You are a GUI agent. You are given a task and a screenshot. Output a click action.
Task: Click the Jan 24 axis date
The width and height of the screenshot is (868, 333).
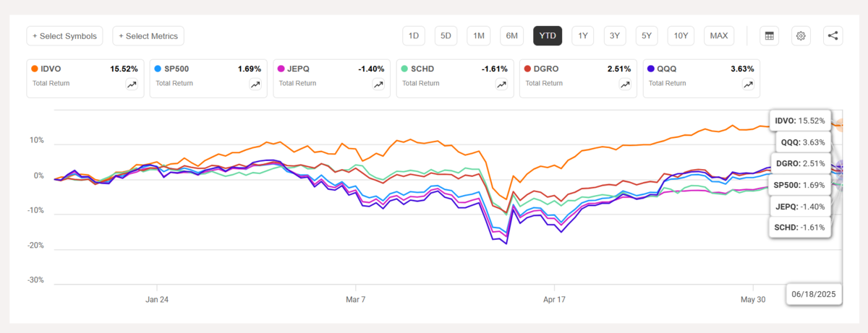[157, 298]
